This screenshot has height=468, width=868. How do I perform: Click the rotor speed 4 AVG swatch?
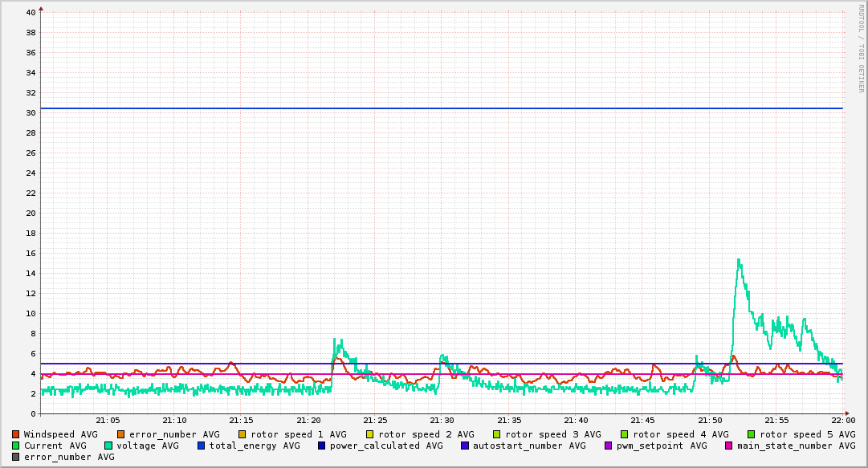tap(625, 434)
